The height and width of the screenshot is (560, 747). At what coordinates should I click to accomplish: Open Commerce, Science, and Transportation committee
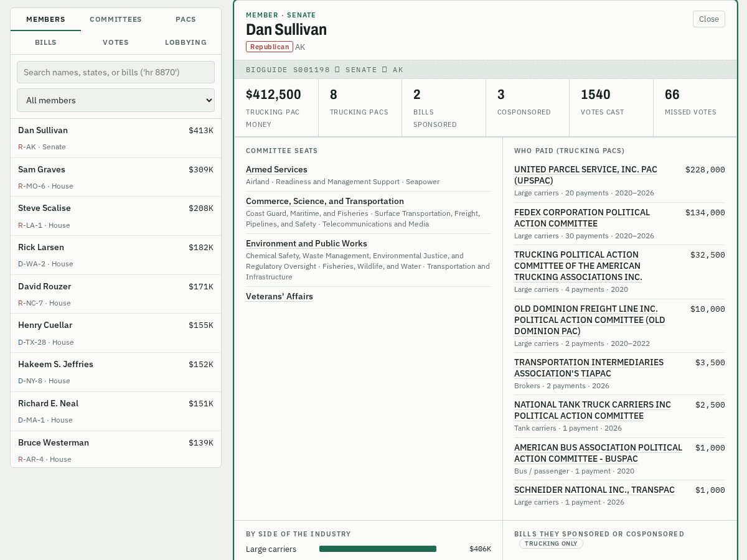(325, 201)
